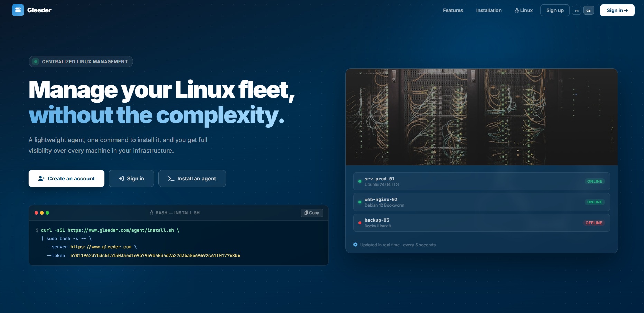This screenshot has height=313, width=644.
Task: Click the Sign in button below the headline
Action: pos(131,178)
